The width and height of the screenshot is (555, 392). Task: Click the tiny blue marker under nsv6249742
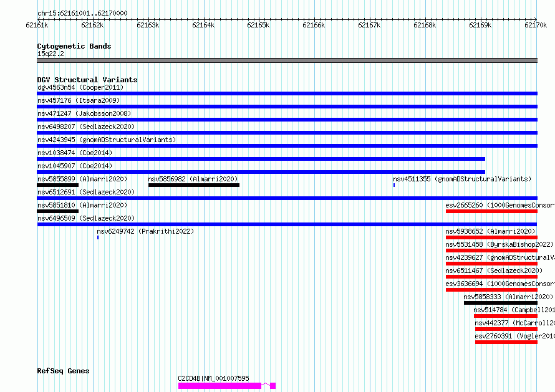98,237
